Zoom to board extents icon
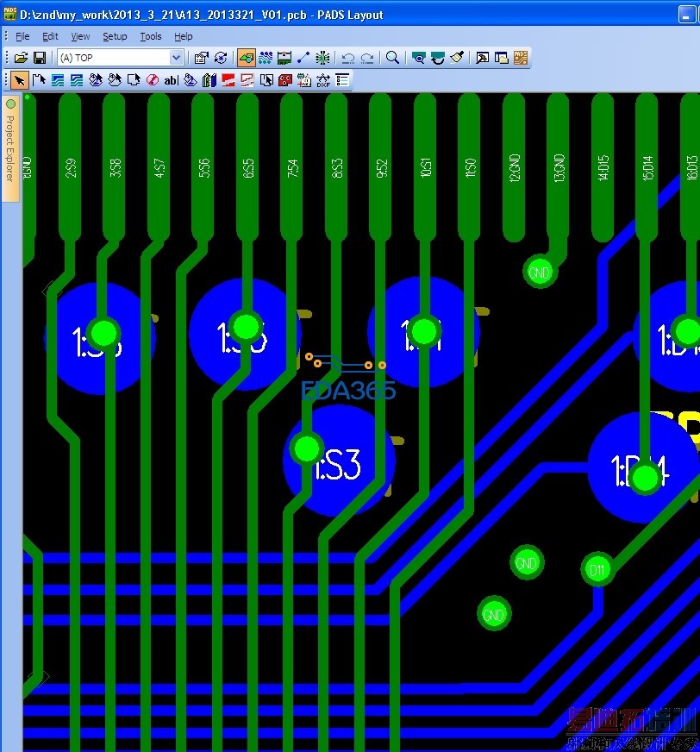The width and height of the screenshot is (700, 752). (419, 58)
